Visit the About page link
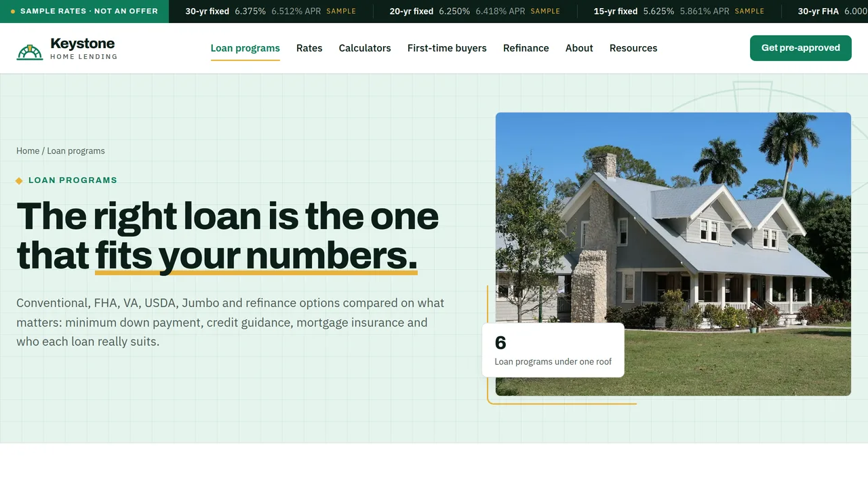 [x=579, y=48]
